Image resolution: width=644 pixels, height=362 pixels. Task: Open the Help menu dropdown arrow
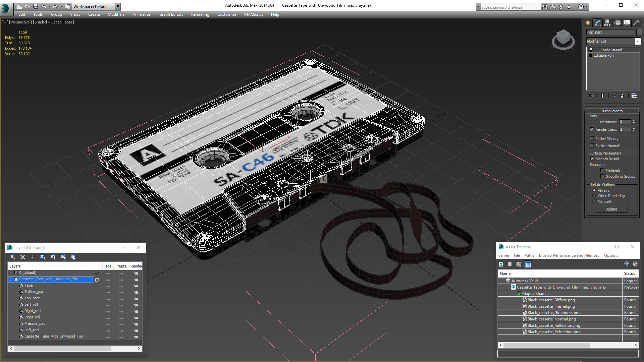coord(586,7)
